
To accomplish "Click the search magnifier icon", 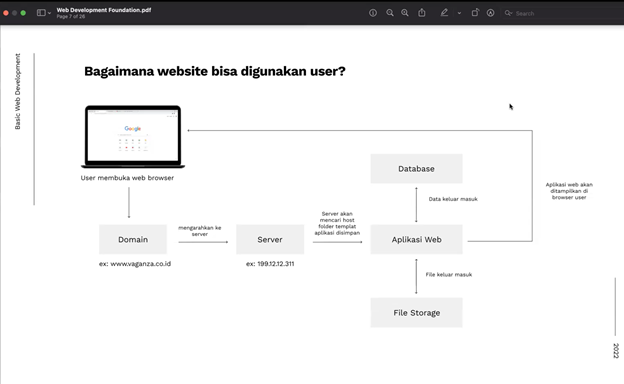I will (x=508, y=13).
